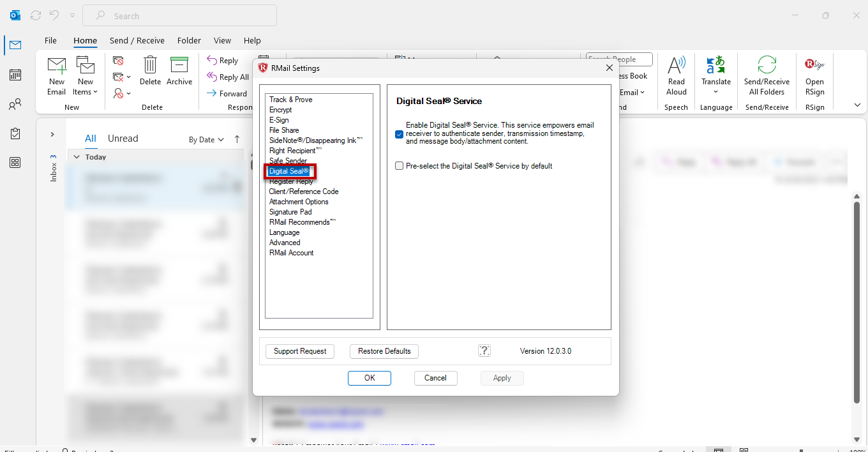
Task: Reply All to the selected email
Action: tap(228, 77)
